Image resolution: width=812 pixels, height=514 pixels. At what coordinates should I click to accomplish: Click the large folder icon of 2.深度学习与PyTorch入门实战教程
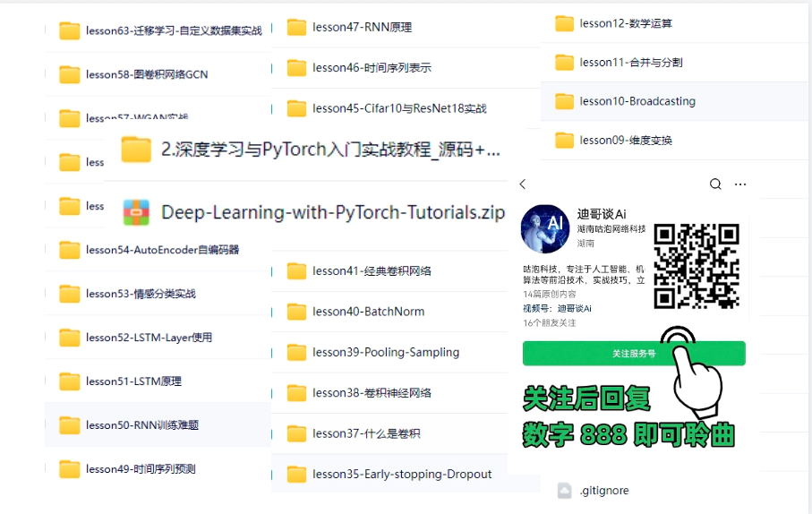tap(136, 150)
